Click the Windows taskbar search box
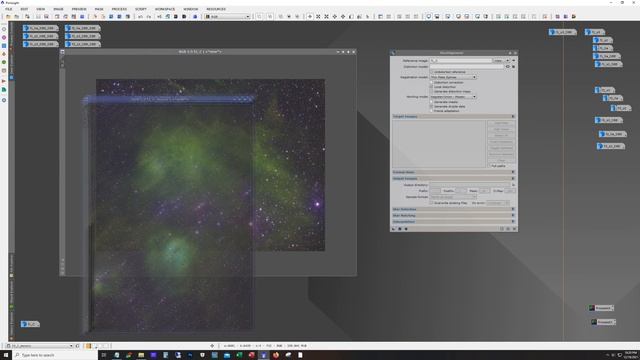640x360 pixels. [55, 355]
